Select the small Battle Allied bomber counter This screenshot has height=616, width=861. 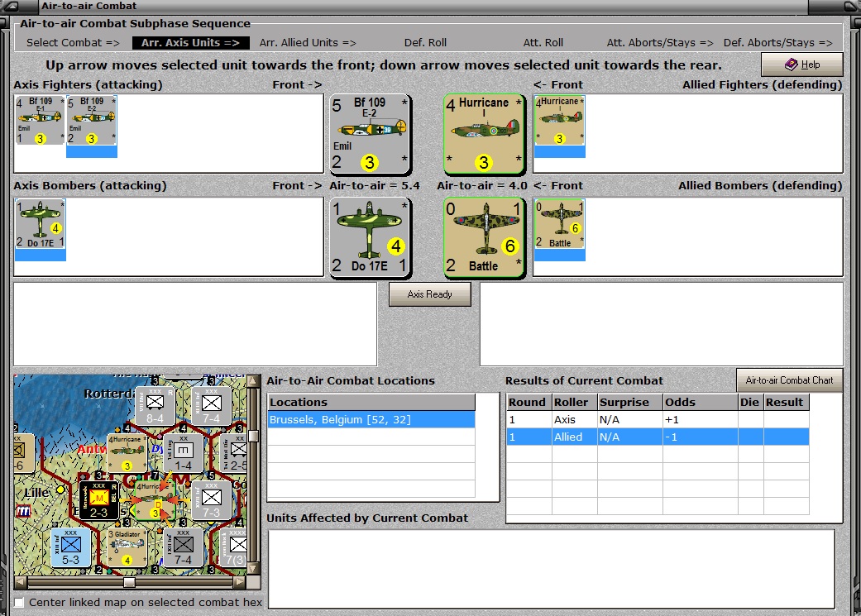(560, 224)
